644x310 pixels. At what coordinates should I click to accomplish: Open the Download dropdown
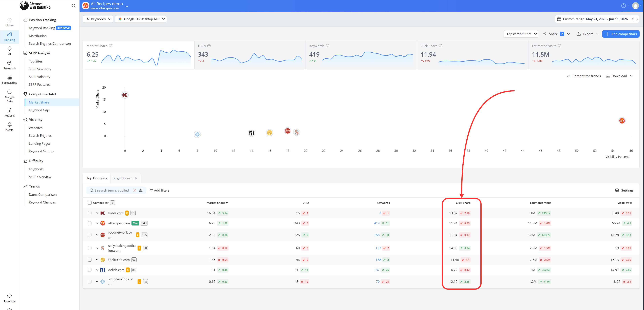coord(619,76)
